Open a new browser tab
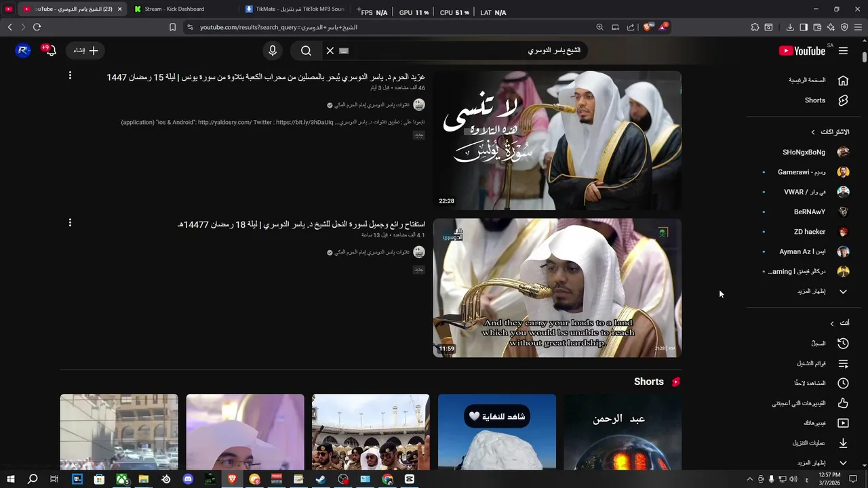This screenshot has width=868, height=488. pyautogui.click(x=359, y=9)
